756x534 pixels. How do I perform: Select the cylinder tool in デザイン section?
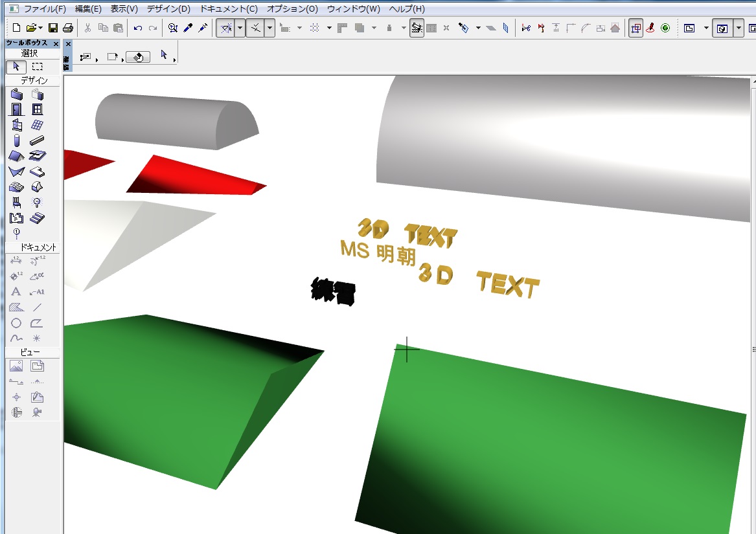point(16,140)
